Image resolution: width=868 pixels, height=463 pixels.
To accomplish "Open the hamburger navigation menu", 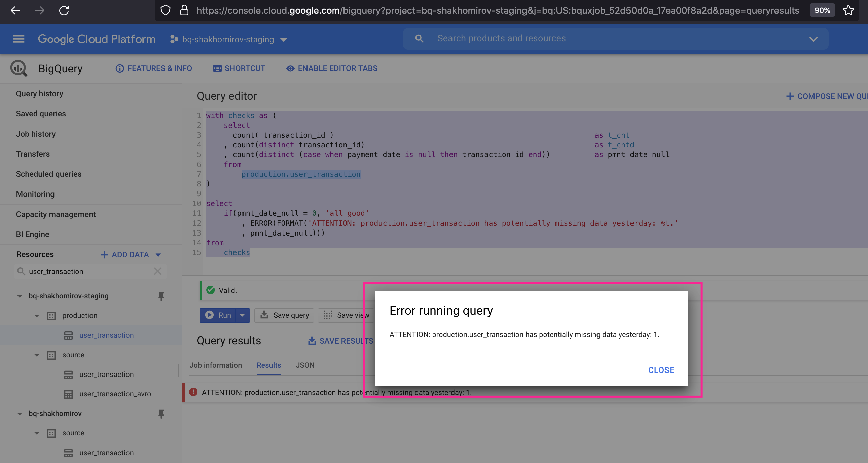I will [x=19, y=39].
